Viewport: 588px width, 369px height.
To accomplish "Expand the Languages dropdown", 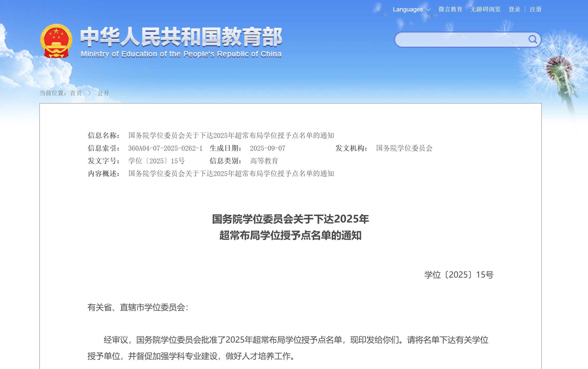I will click(408, 9).
